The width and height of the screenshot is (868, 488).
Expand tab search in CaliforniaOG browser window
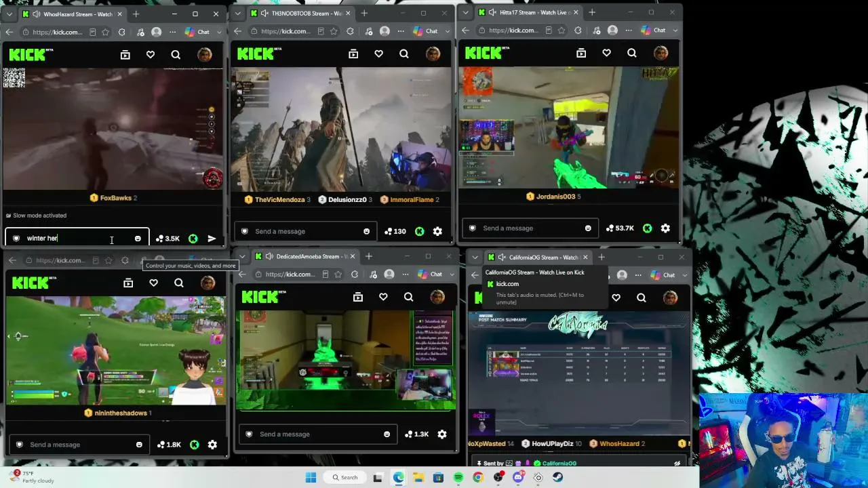coord(475,258)
